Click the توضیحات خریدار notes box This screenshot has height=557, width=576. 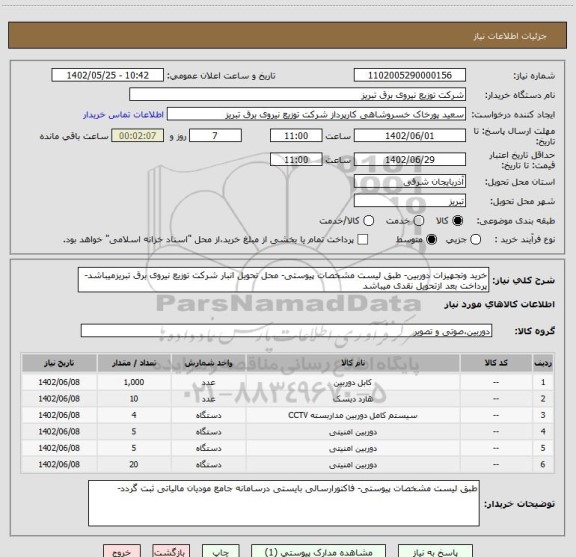coord(284,503)
